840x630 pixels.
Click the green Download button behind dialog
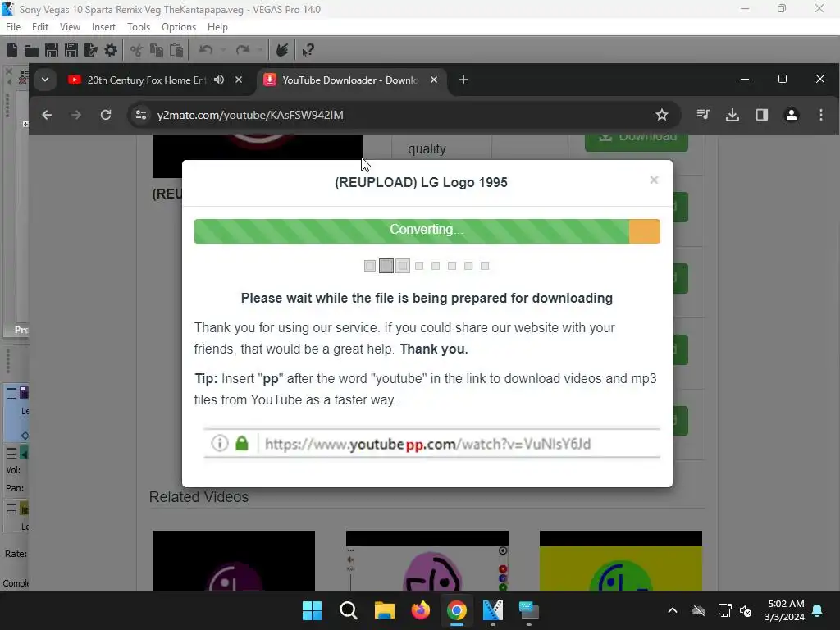[x=637, y=142]
